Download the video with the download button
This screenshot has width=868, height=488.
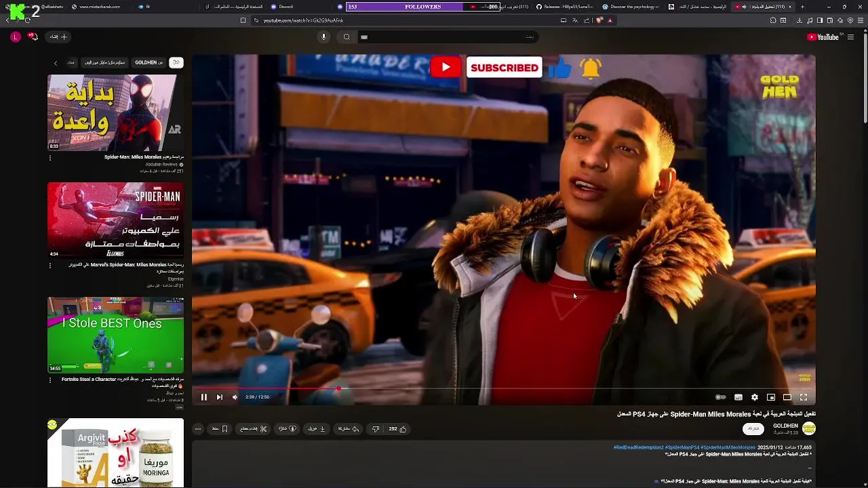coord(317,429)
